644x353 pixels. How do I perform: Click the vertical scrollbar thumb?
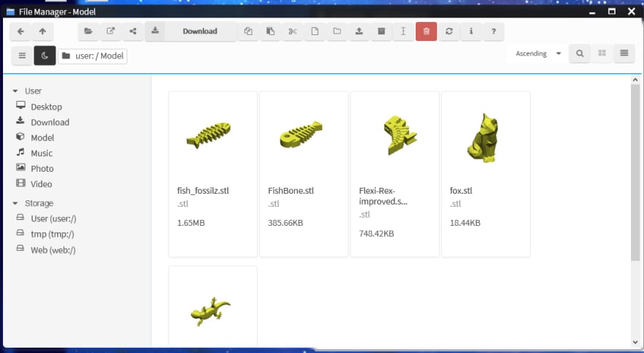click(635, 172)
